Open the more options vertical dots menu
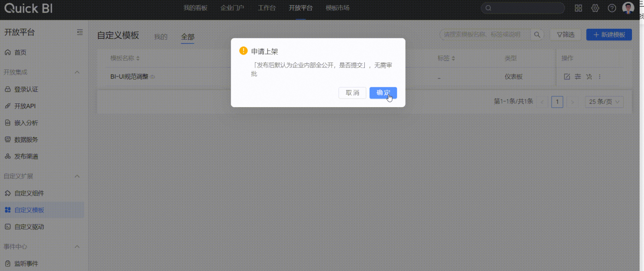644x271 pixels. [599, 77]
